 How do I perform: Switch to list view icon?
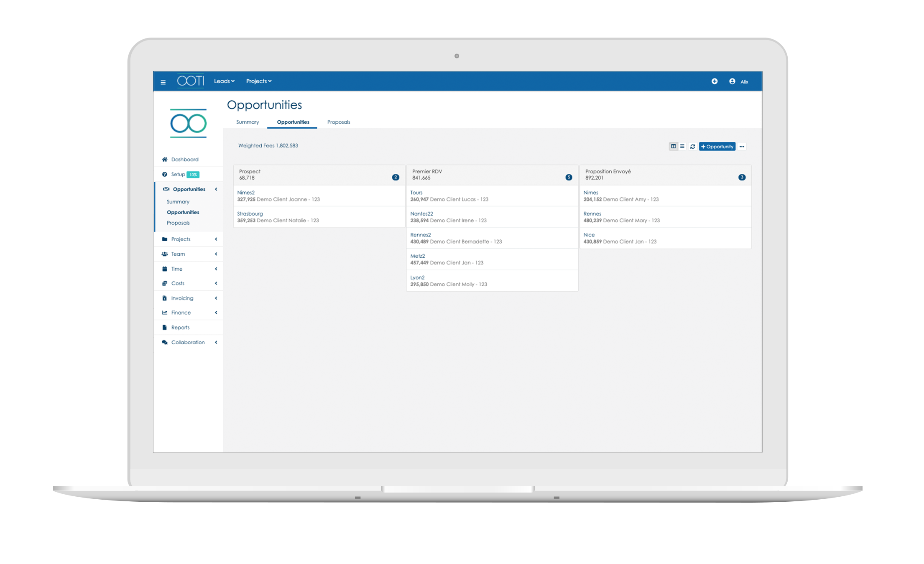coord(682,146)
